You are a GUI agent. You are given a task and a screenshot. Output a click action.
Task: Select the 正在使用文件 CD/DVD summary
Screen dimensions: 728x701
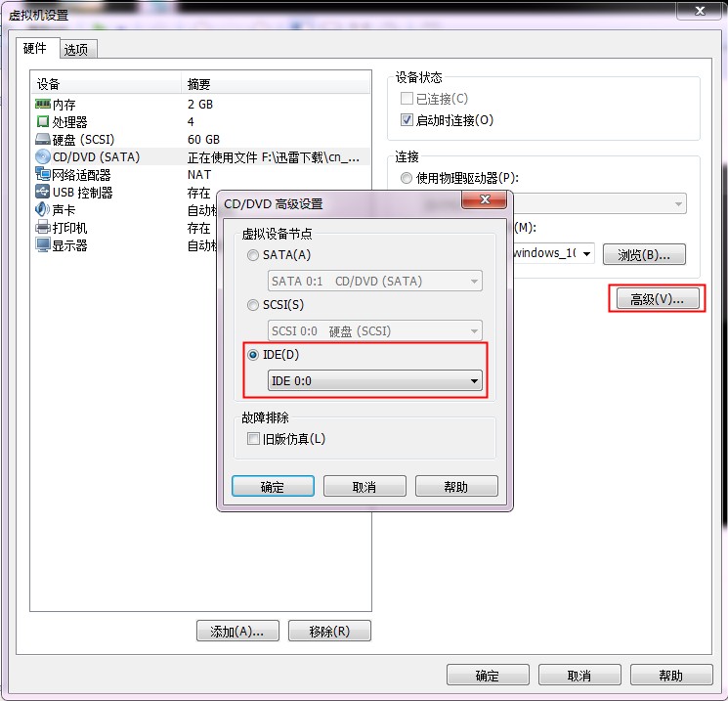tap(274, 157)
